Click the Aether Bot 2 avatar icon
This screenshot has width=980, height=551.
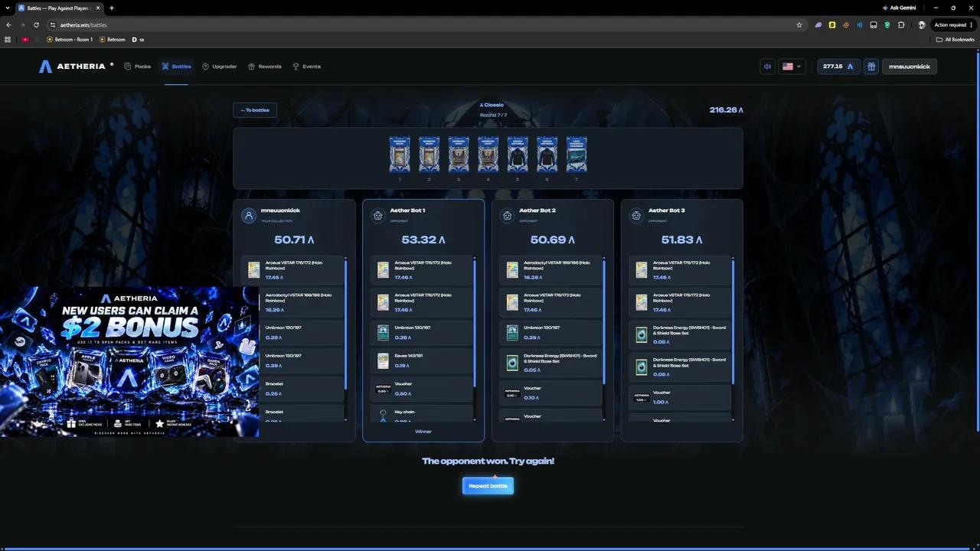click(x=507, y=216)
